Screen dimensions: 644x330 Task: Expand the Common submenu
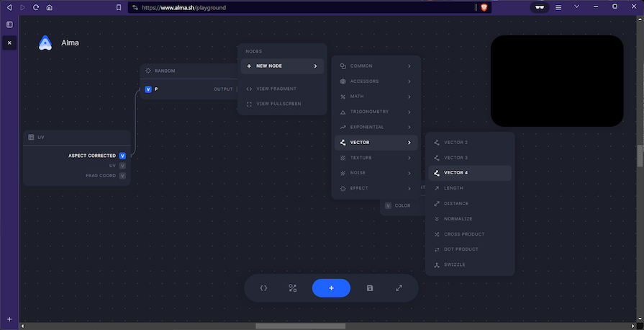[x=376, y=66]
